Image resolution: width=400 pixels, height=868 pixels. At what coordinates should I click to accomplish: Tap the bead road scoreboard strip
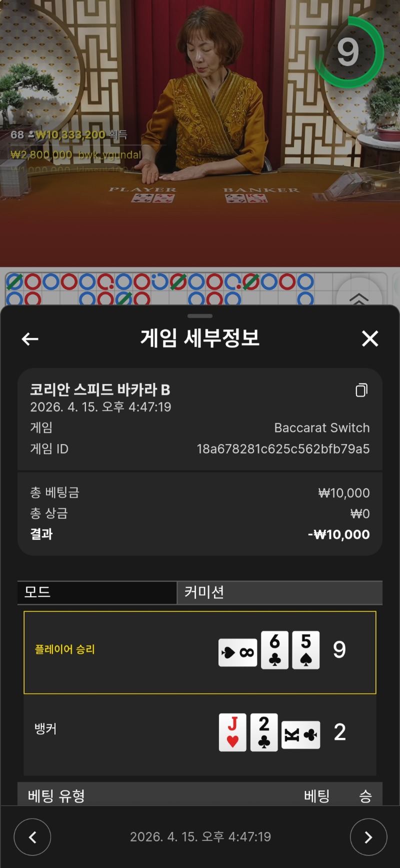170,289
